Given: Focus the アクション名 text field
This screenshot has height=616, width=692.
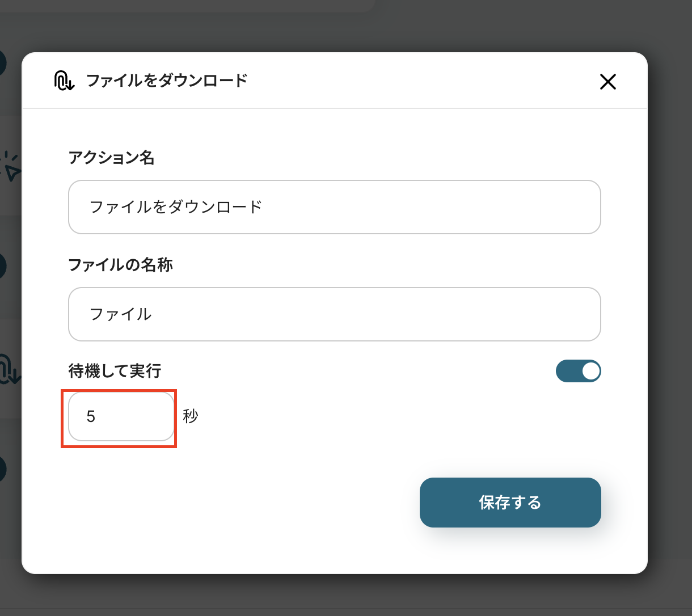Looking at the screenshot, I should coord(334,207).
